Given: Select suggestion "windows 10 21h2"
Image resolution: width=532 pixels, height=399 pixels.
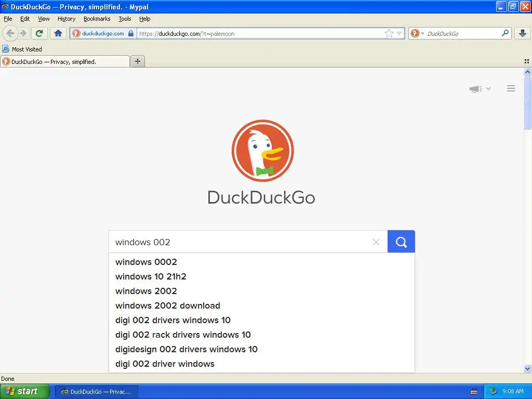Looking at the screenshot, I should [262, 276].
